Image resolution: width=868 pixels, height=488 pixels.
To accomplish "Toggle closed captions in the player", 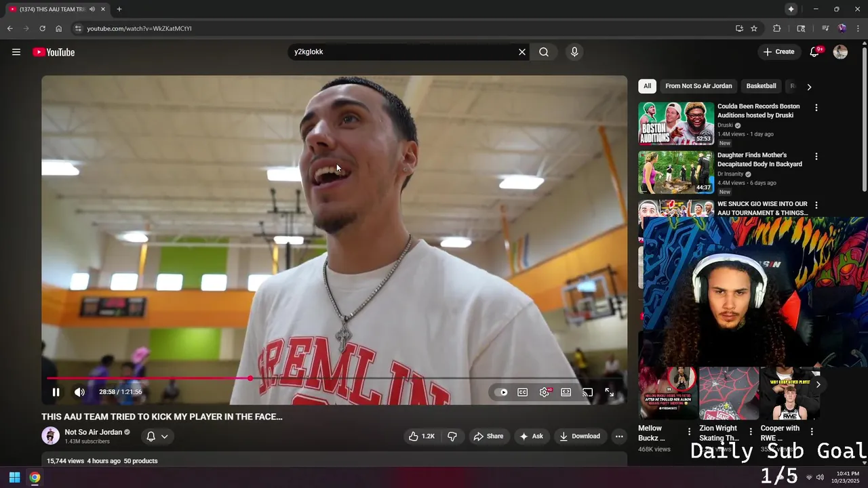I will 523,392.
